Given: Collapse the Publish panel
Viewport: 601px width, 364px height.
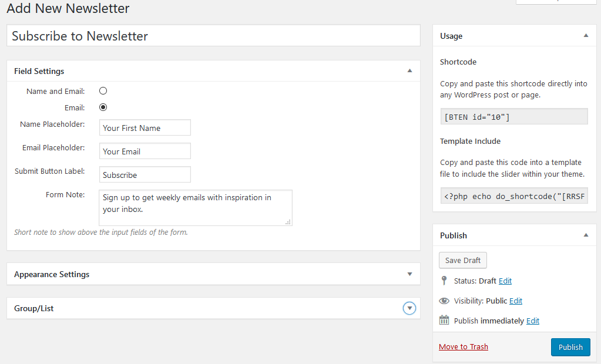Looking at the screenshot, I should [x=586, y=235].
